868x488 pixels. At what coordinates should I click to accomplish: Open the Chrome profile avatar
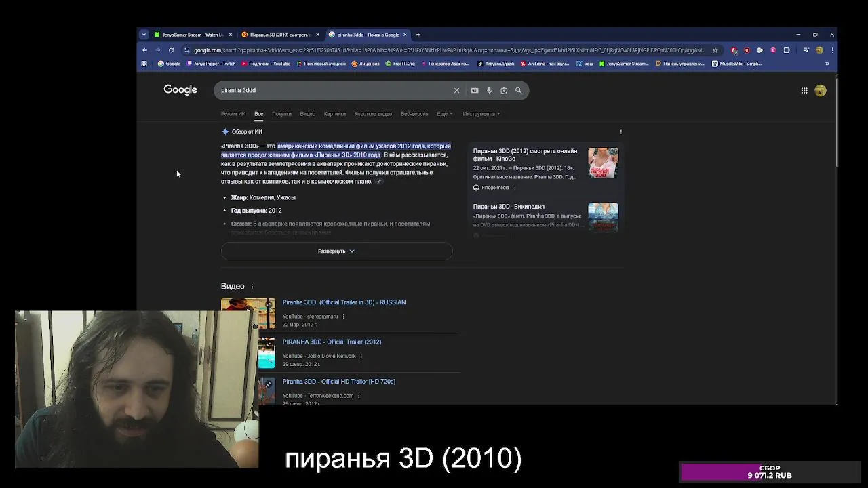click(819, 50)
